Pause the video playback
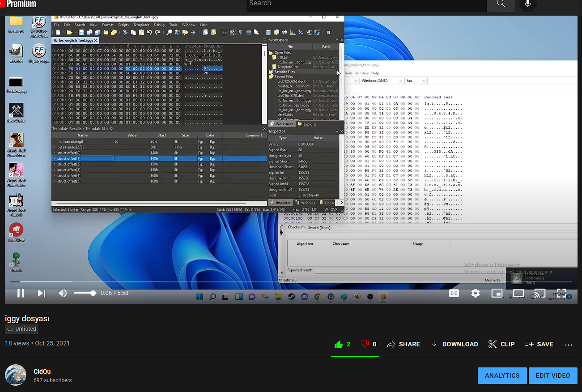Viewport: 582px width, 392px height. [21, 293]
